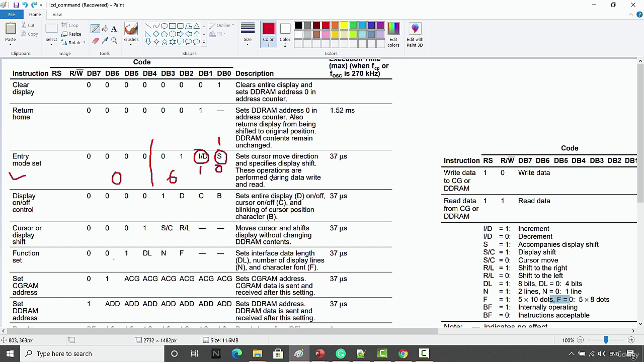Select the Text tool
The width and height of the screenshot is (644, 362).
pos(114,29)
